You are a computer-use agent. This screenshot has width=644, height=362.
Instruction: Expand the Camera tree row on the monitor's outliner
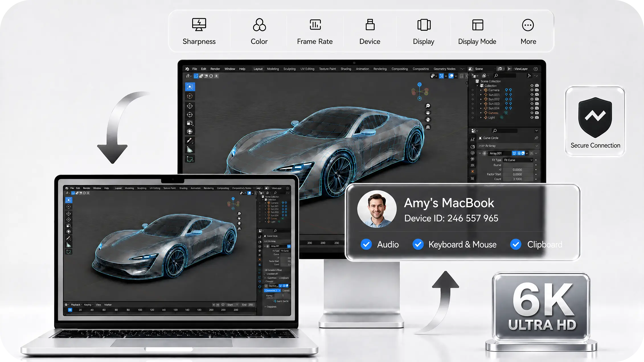(x=481, y=90)
